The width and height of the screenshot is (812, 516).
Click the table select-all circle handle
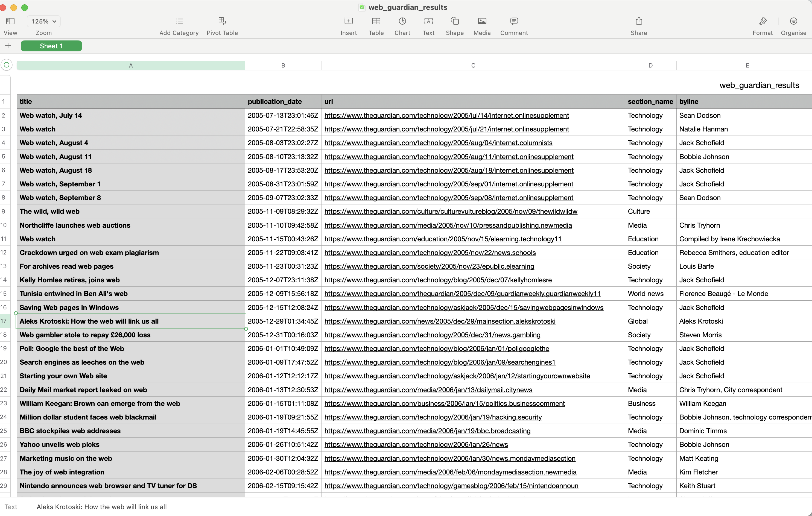[x=6, y=65]
